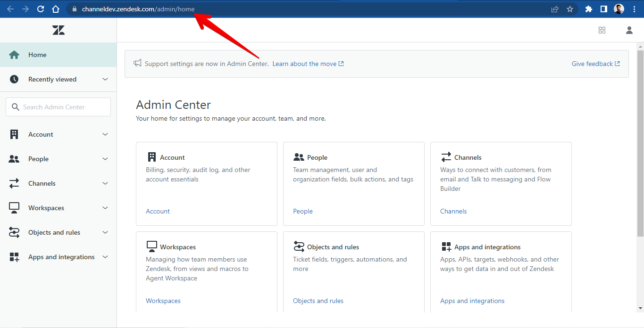Click the megaphone announcement icon
Screen dimensions: 644x328
138,63
